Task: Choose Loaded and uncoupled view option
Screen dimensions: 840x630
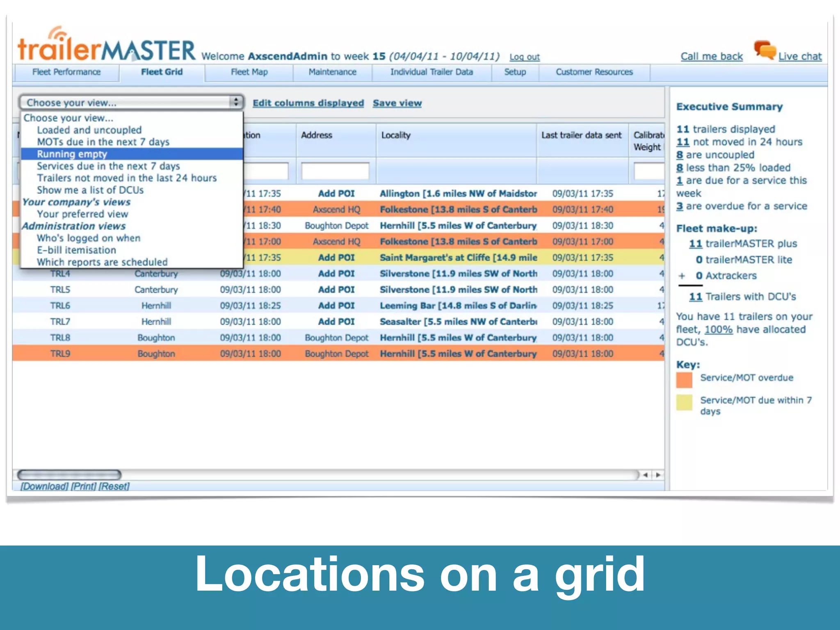Action: click(x=89, y=130)
